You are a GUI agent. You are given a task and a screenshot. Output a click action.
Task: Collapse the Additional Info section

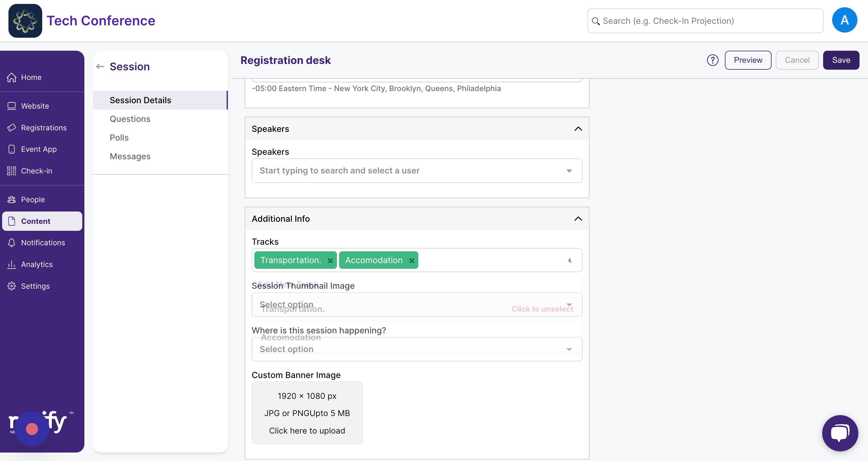pos(578,218)
